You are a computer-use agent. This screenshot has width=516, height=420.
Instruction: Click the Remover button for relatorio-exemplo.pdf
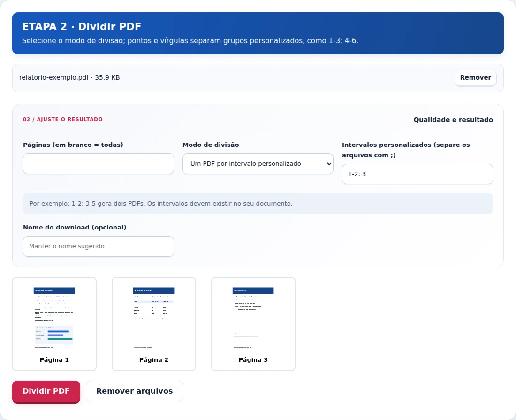coord(475,78)
